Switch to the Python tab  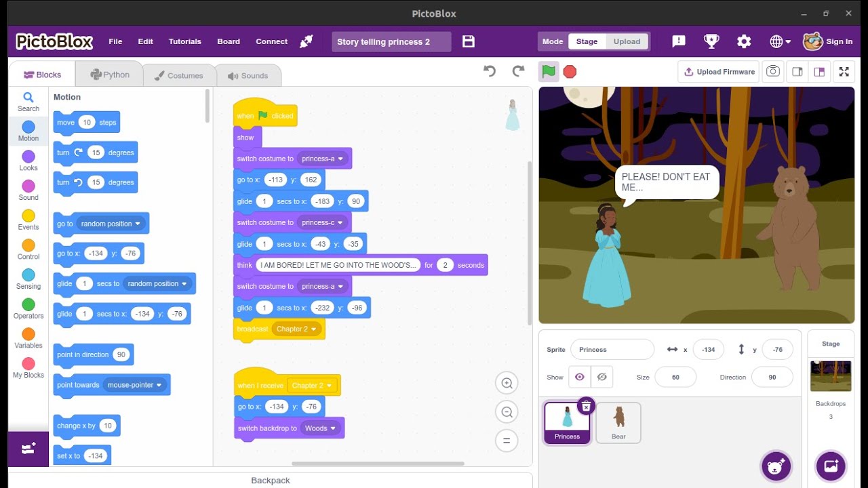110,75
